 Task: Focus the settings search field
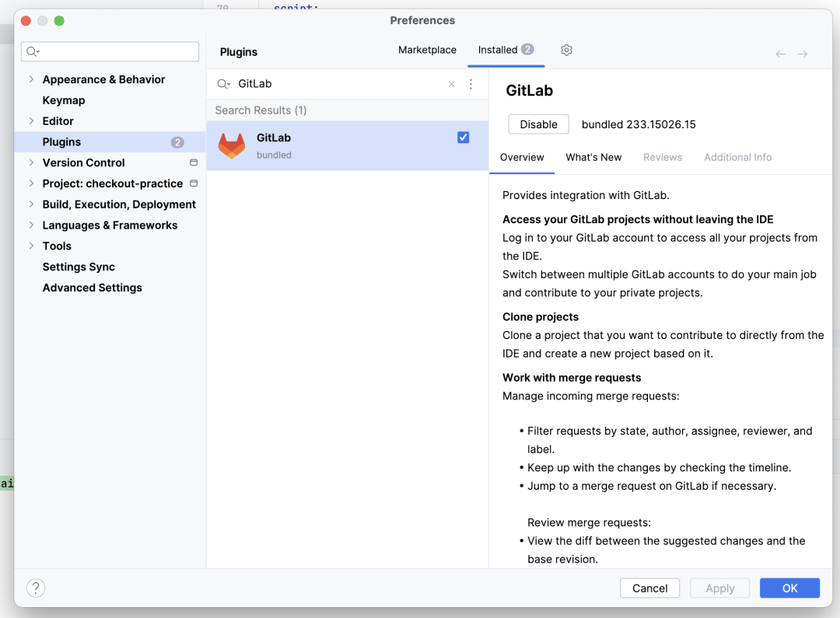(110, 51)
